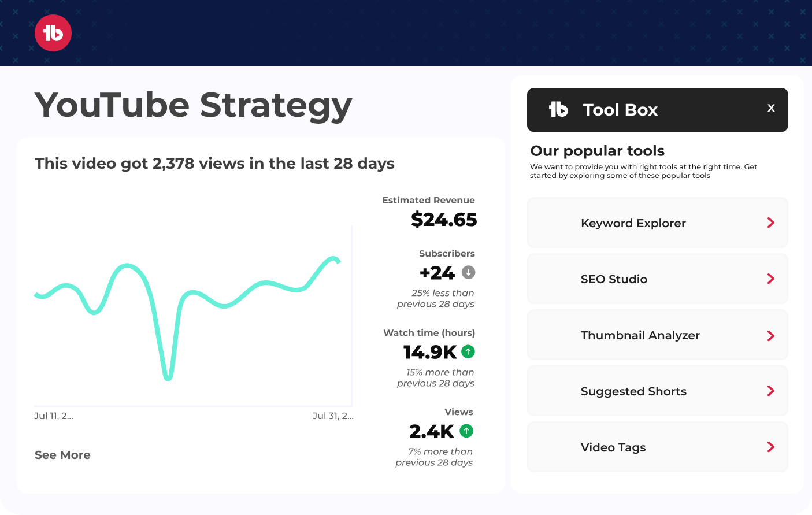Click the Estimated Revenue amount $24.65
This screenshot has height=515, width=812.
pos(444,220)
